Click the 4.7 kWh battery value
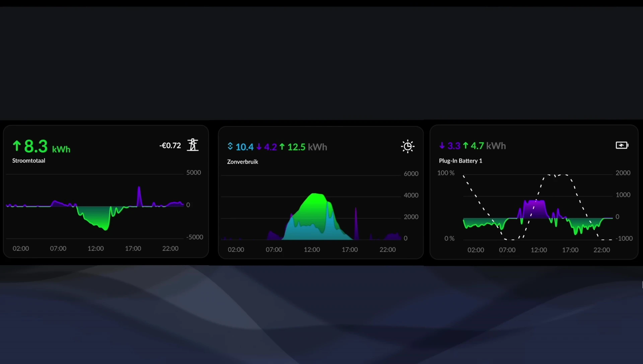Image resolution: width=643 pixels, height=364 pixels. pos(488,146)
